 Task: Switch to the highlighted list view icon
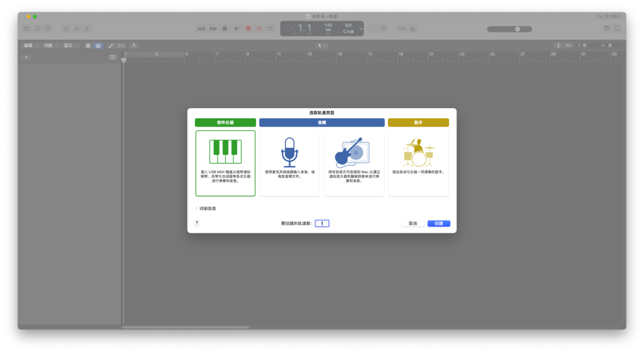(x=98, y=45)
